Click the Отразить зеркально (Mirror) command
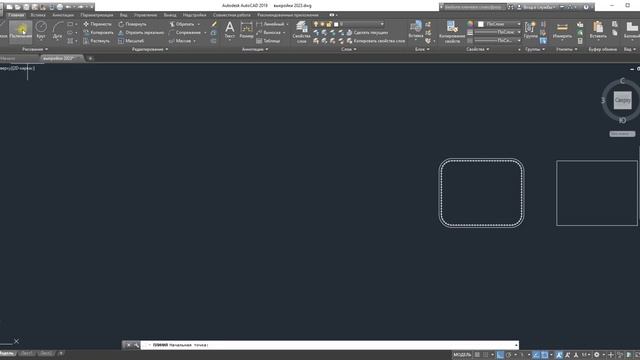Image resolution: width=640 pixels, height=360 pixels. 141,32
